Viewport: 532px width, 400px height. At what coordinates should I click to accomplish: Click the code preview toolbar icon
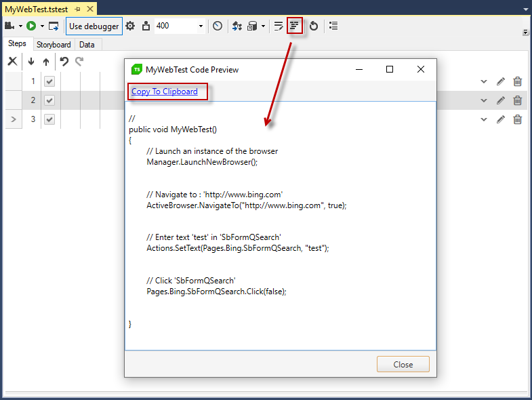pyautogui.click(x=295, y=26)
